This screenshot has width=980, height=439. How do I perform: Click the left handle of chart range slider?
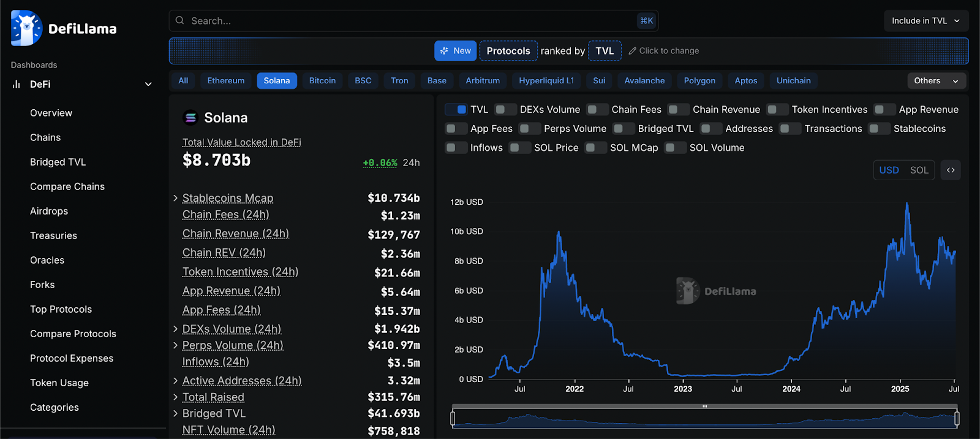pyautogui.click(x=453, y=419)
